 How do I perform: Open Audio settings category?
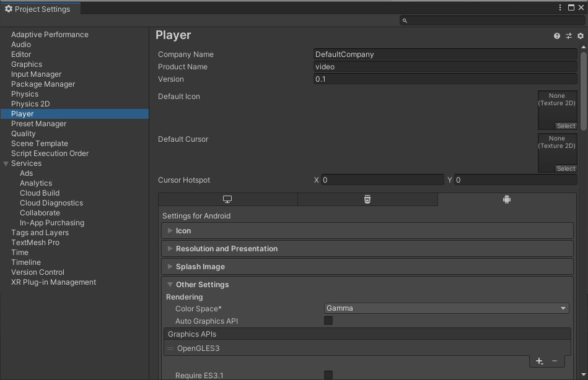[x=21, y=44]
